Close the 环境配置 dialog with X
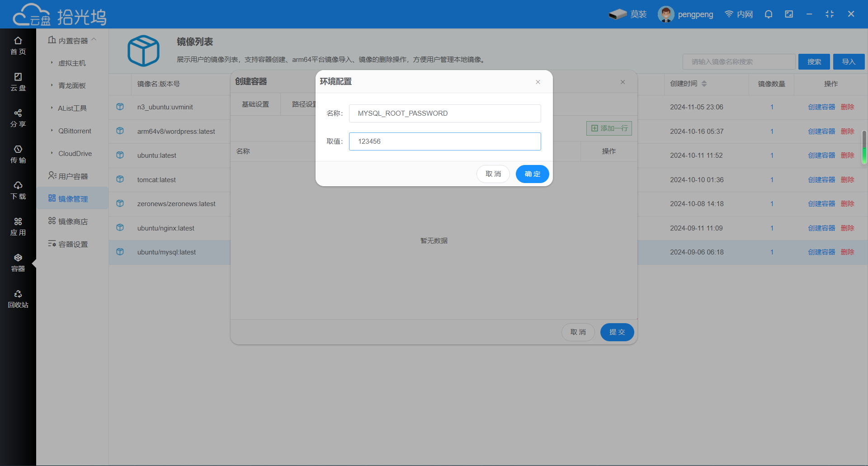 (x=538, y=82)
